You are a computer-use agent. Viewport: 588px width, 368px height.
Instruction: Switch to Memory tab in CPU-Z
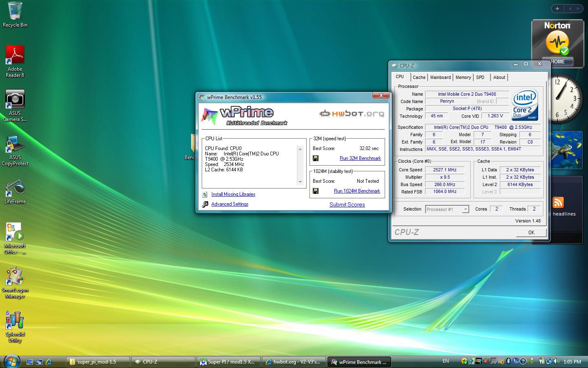click(463, 77)
